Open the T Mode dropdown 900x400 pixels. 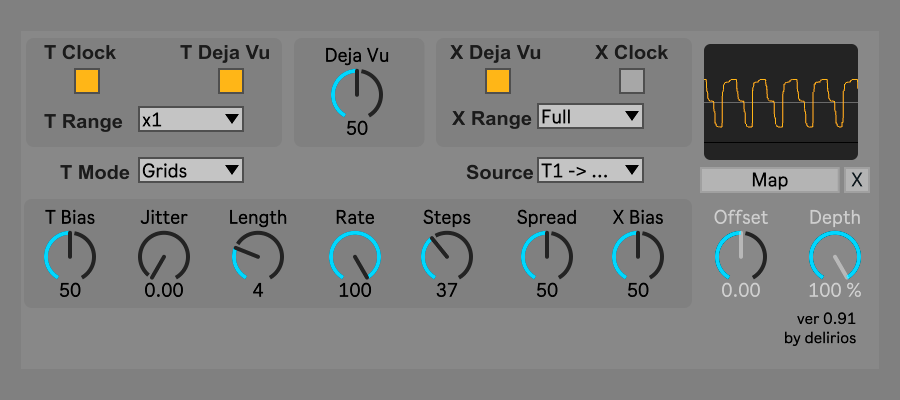(191, 171)
